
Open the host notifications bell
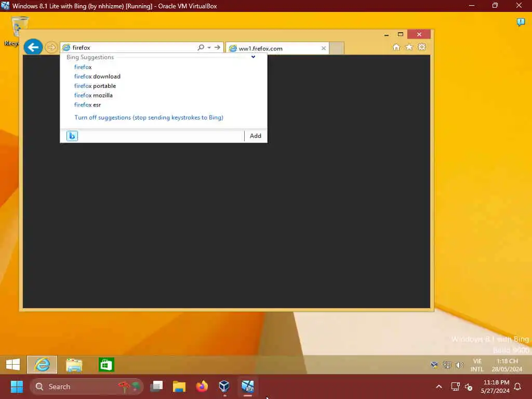(x=517, y=387)
